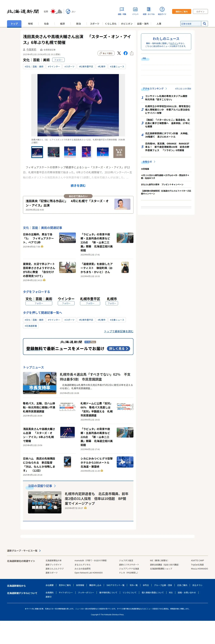
Task: Open ranking item 4 北広島新駅 タワマン計画
Action: (167, 135)
